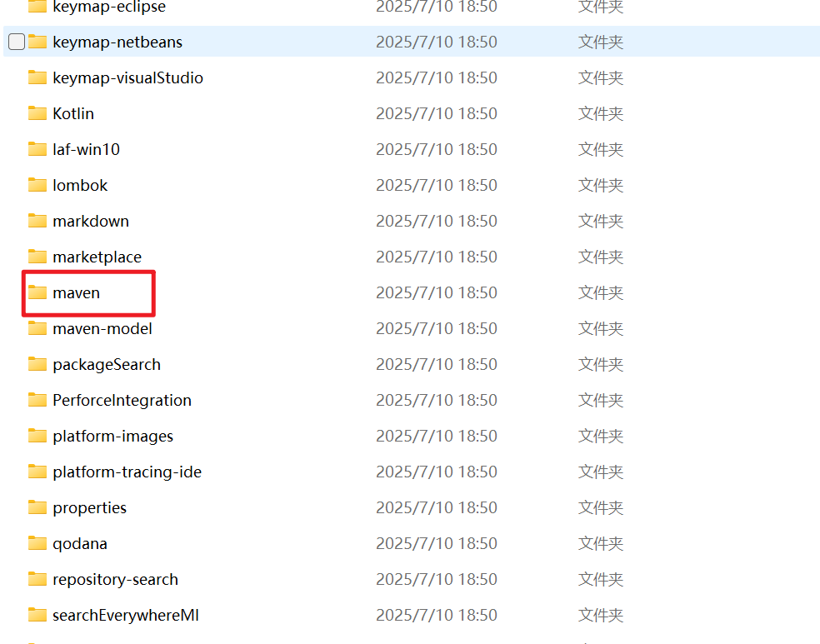The height and width of the screenshot is (644, 820).
Task: Click the searchEverywhereMl folder icon
Action: (x=37, y=615)
